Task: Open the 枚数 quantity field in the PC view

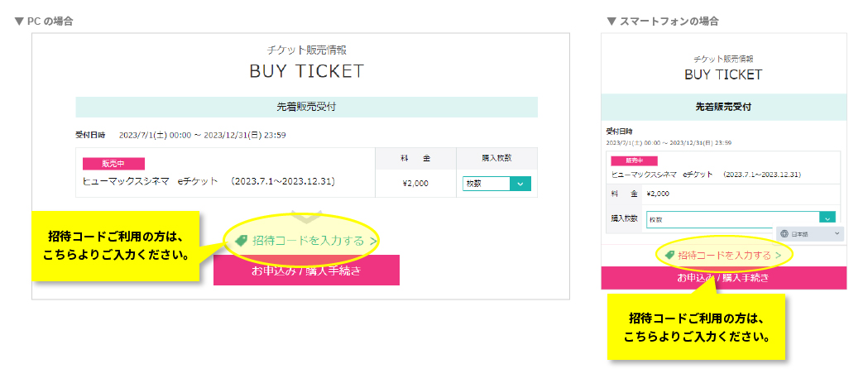Action: tap(487, 184)
